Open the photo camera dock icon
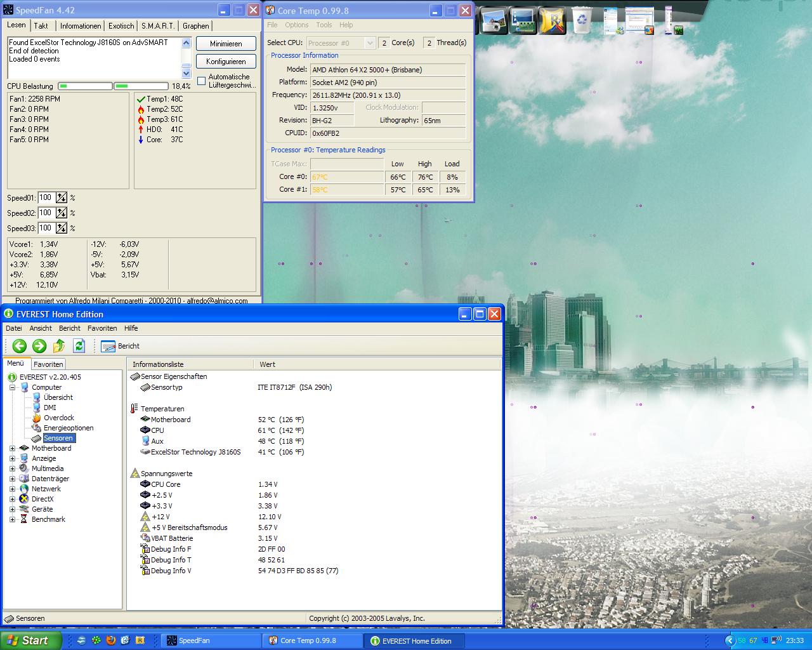The height and width of the screenshot is (650, 812). point(493,20)
